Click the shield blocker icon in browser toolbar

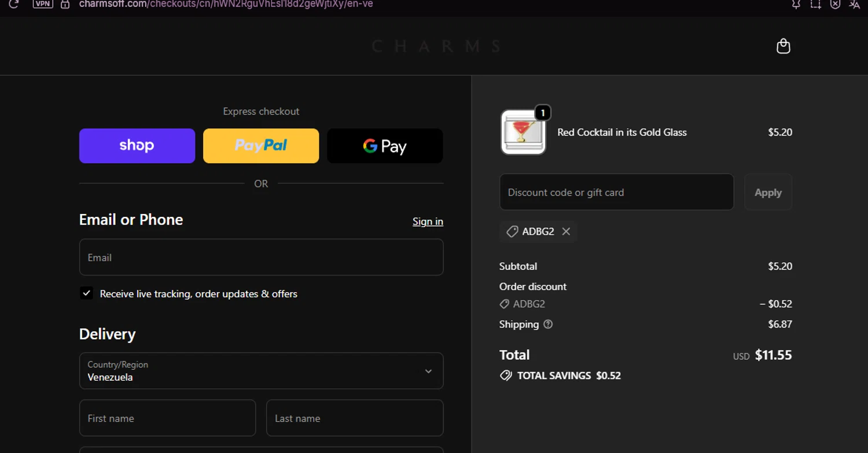tap(835, 4)
